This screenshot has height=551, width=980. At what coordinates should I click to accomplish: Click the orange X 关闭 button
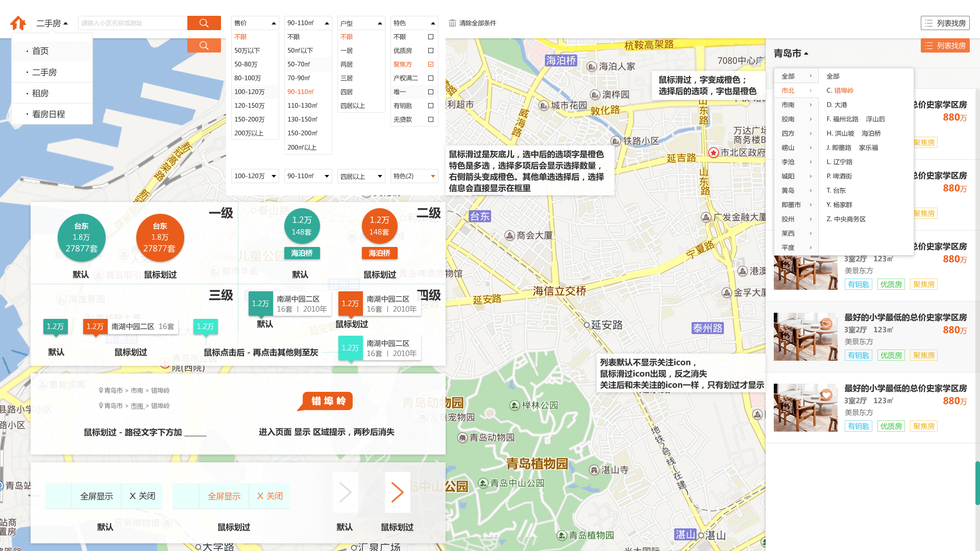(x=269, y=496)
